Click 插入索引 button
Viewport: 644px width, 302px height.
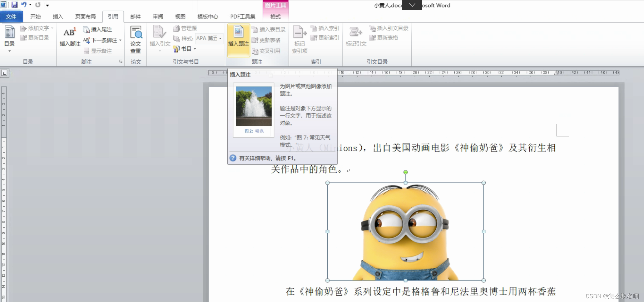point(325,28)
